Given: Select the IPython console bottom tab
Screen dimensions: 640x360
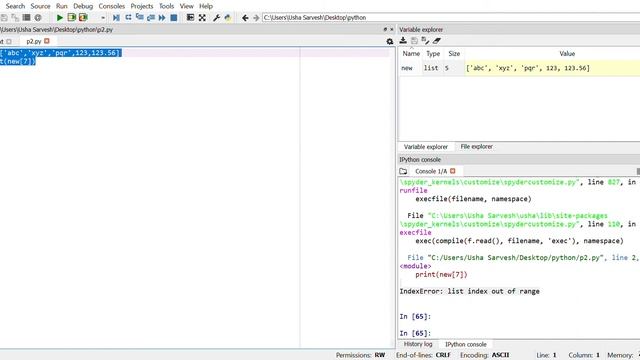Looking at the screenshot, I should [466, 344].
